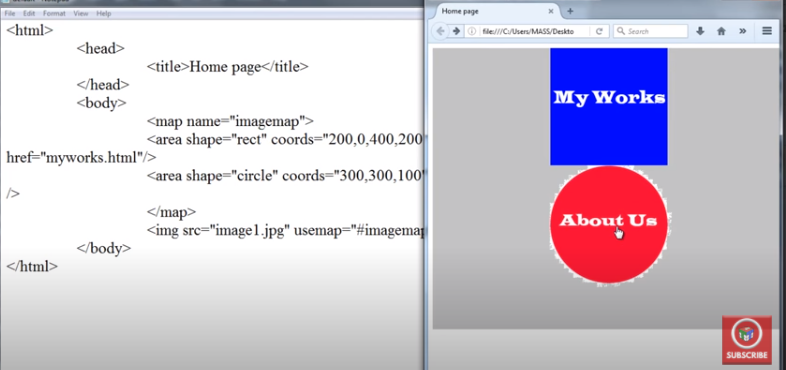Expand the toolbar overflow chevrons

[x=742, y=31]
